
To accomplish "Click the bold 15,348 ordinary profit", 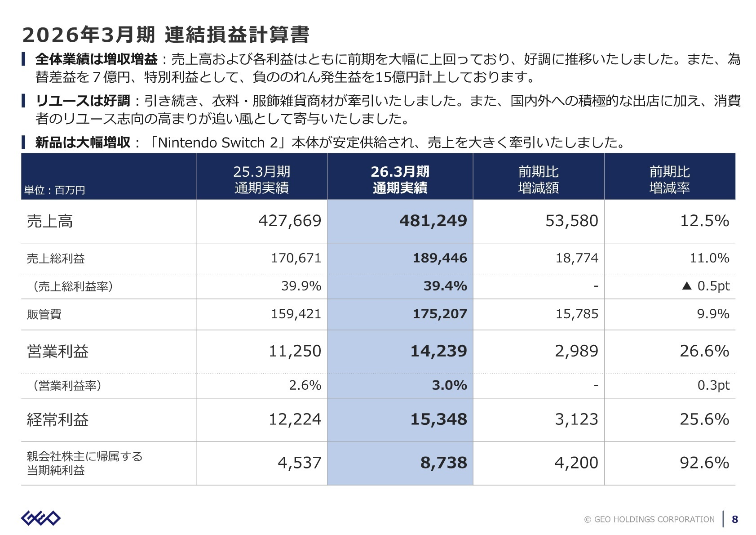I will point(439,419).
